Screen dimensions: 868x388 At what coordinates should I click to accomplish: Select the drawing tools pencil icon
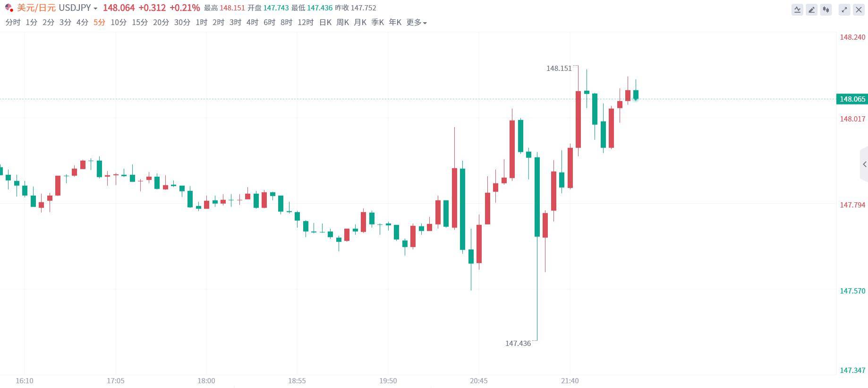pyautogui.click(x=811, y=9)
